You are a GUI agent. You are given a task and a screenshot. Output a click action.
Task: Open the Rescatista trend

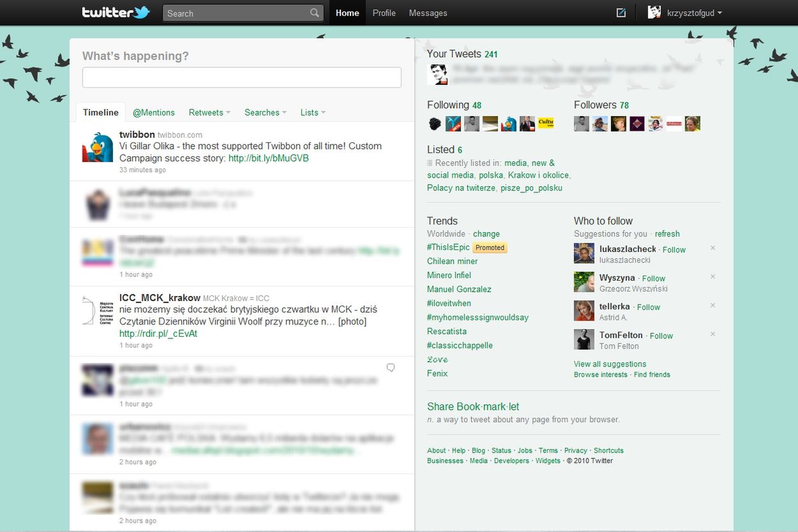coord(447,332)
